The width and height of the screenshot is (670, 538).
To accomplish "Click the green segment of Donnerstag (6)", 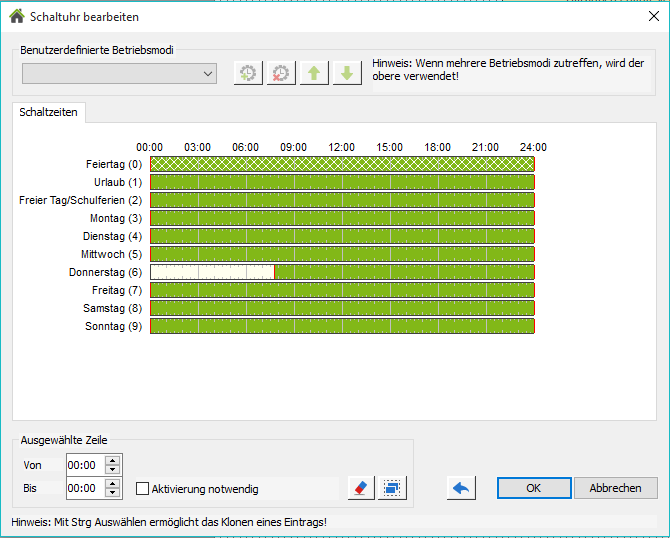I will pyautogui.click(x=404, y=272).
